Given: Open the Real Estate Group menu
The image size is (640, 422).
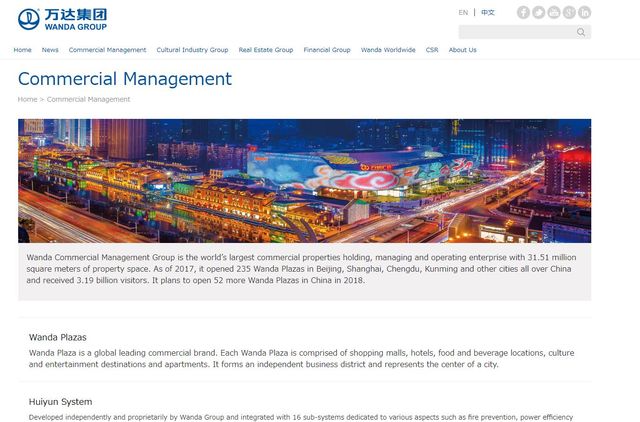Looking at the screenshot, I should (266, 50).
